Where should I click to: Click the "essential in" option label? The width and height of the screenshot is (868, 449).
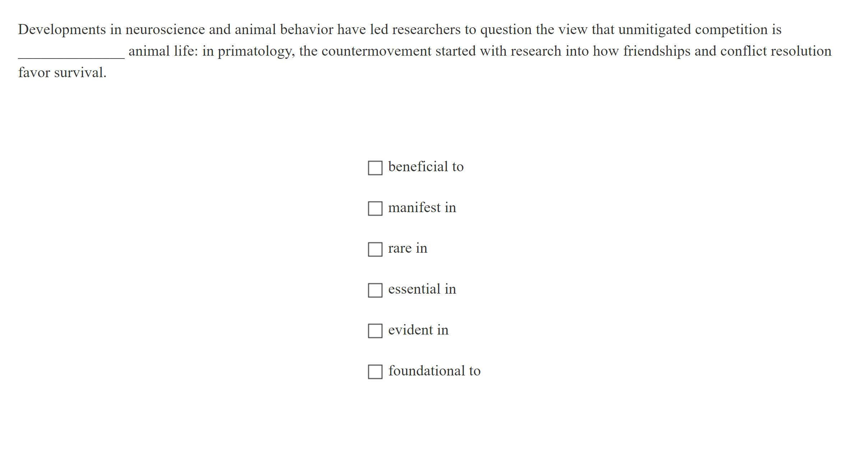(x=422, y=289)
